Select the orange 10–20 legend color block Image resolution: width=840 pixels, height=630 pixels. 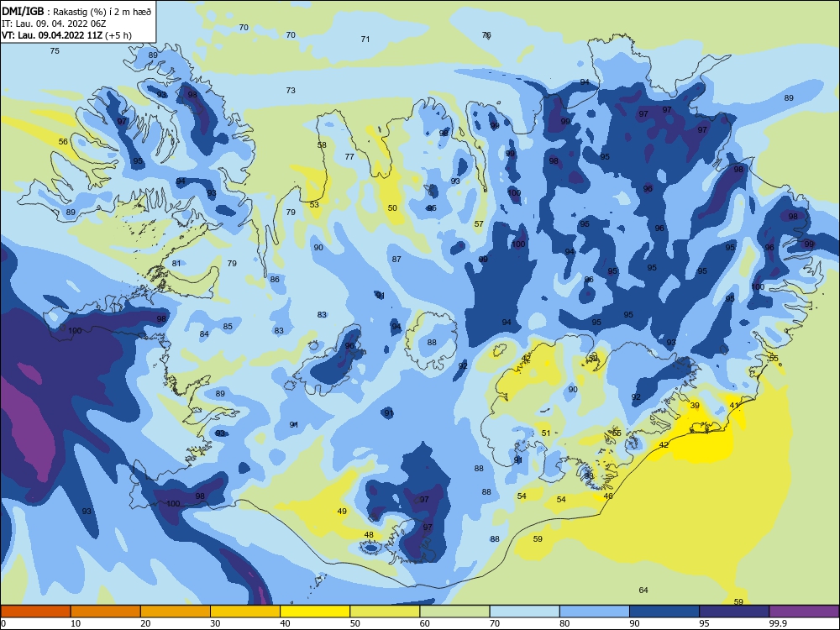[x=106, y=612]
